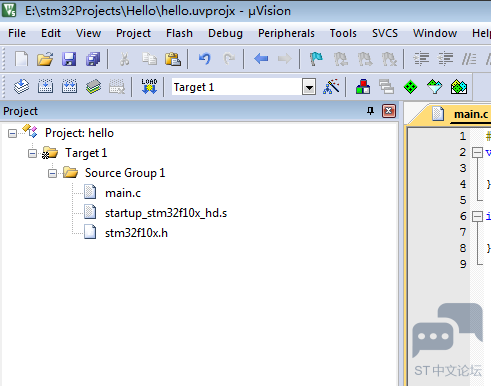Insert bookmark with the flag icon
The image size is (491, 386).
316,59
